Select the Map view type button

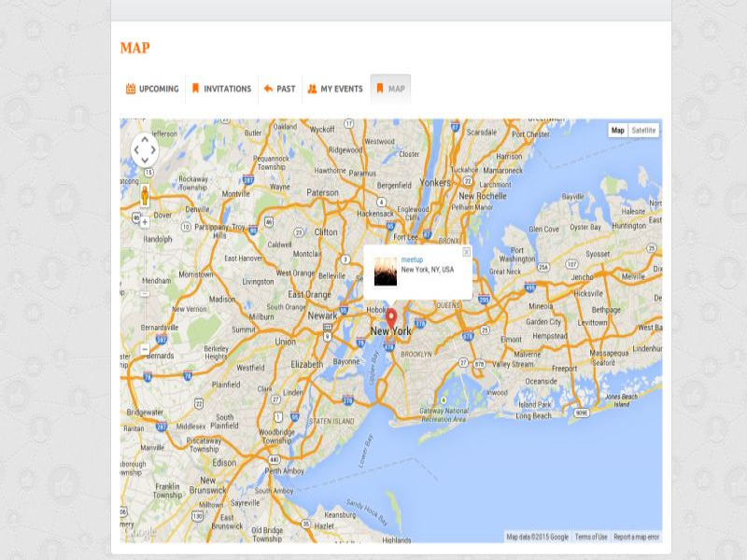(x=617, y=131)
